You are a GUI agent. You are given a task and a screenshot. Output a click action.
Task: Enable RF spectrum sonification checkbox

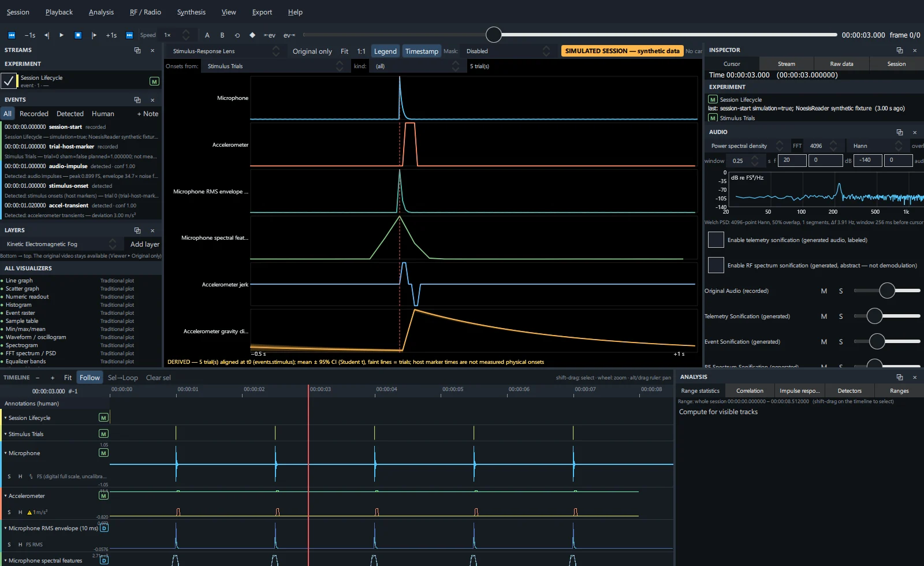click(716, 265)
